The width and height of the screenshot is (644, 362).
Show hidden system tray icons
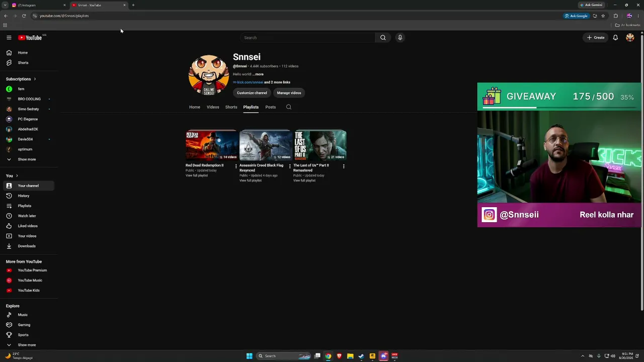pos(583,356)
